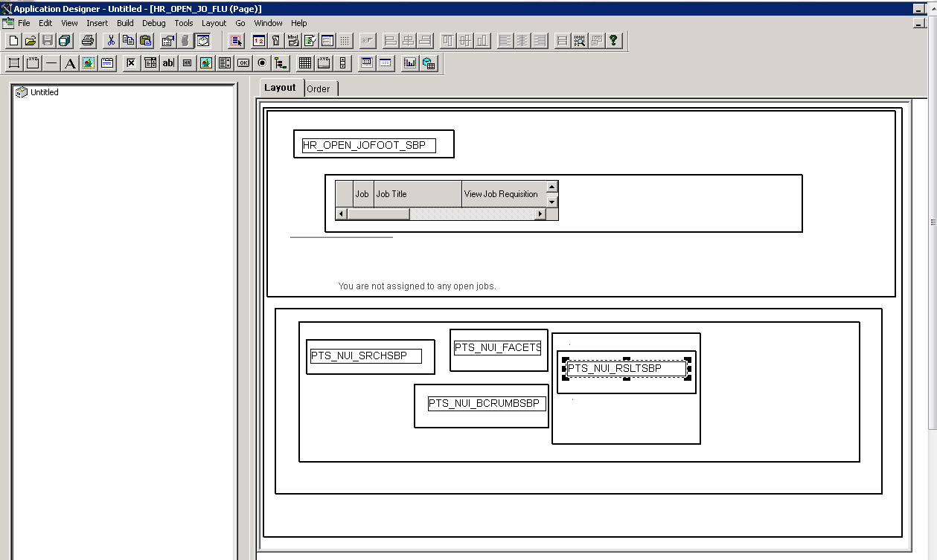This screenshot has height=560, width=937.
Task: Select the HR_OPEN_JOFOOT_SBP subpage
Action: [368, 145]
